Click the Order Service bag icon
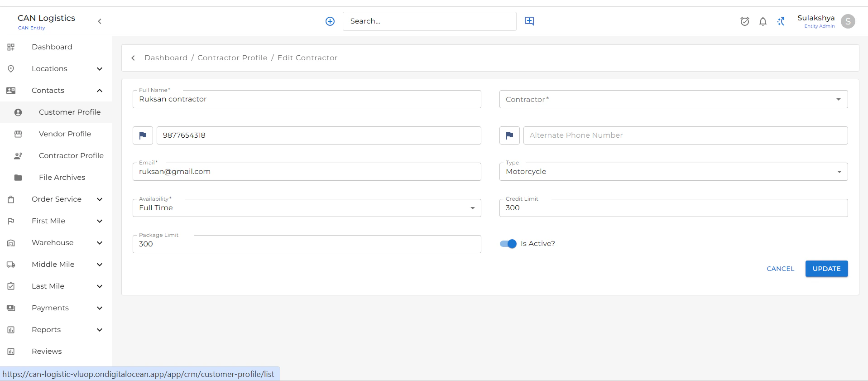 [x=11, y=199]
